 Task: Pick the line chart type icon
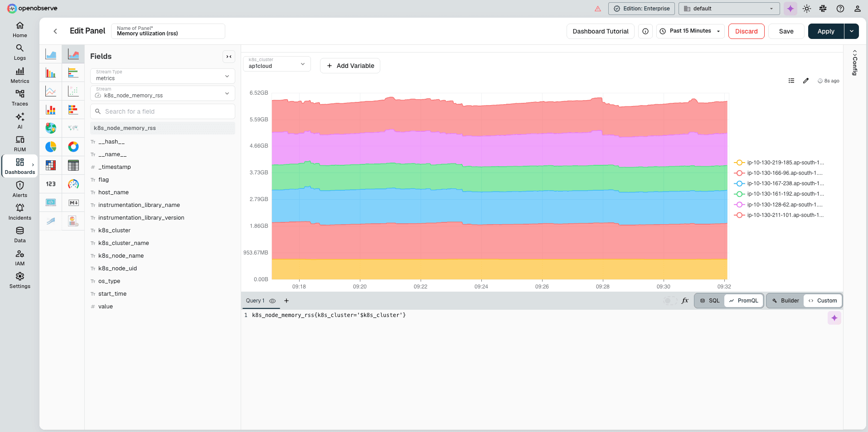coord(51,91)
